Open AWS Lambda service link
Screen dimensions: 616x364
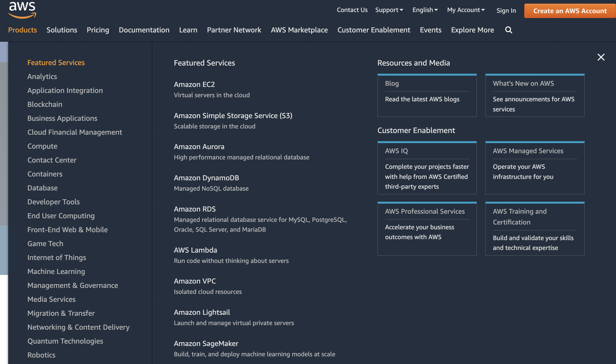195,250
